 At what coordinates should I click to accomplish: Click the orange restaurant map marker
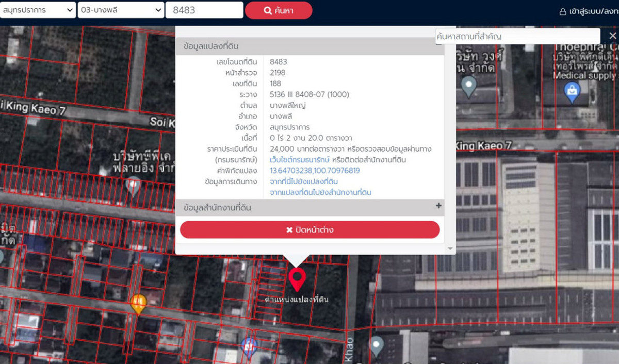coord(138,303)
